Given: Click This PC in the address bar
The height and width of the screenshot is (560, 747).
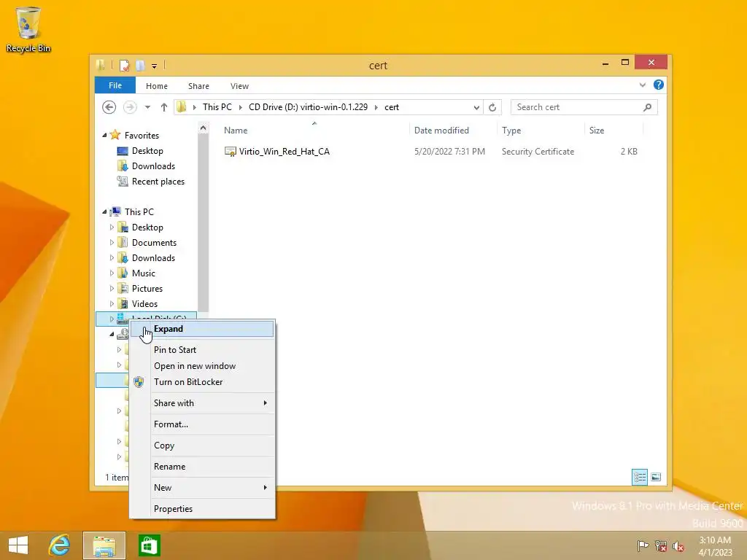Looking at the screenshot, I should (x=217, y=107).
